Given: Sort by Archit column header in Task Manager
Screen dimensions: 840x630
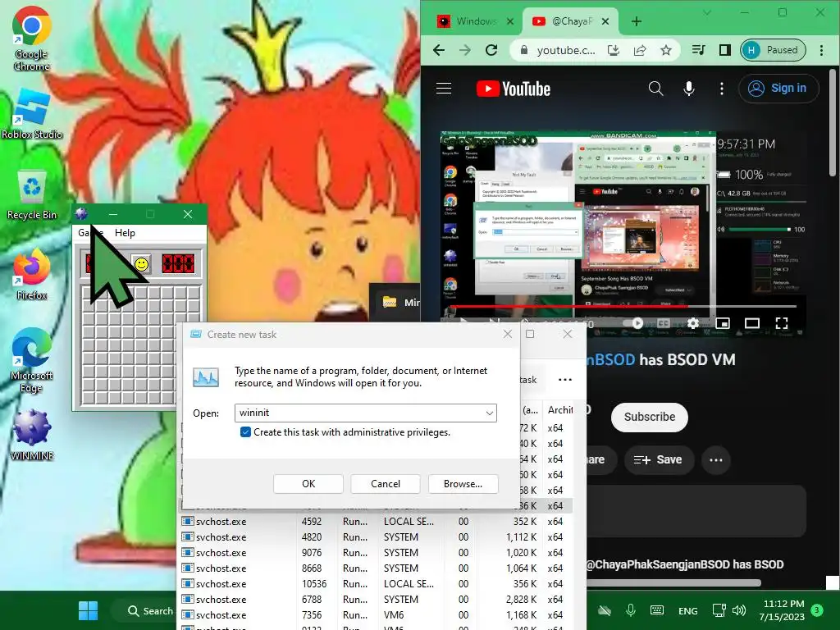Looking at the screenshot, I should point(559,410).
